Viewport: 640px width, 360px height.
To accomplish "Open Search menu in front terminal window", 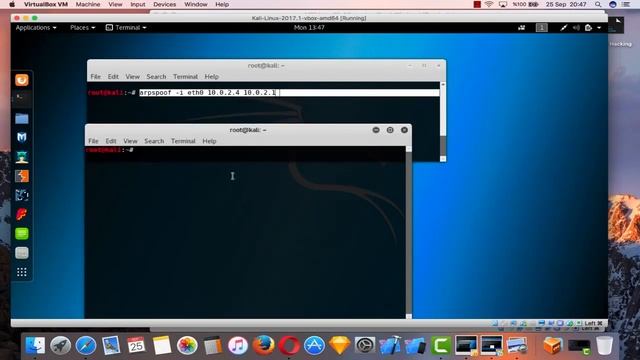I will (154, 141).
